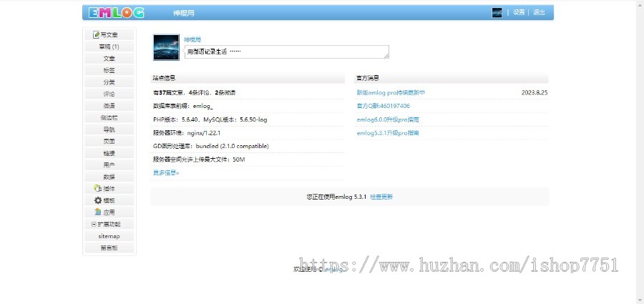Collapse the 扩展功能 section in the sidebar

click(94, 225)
